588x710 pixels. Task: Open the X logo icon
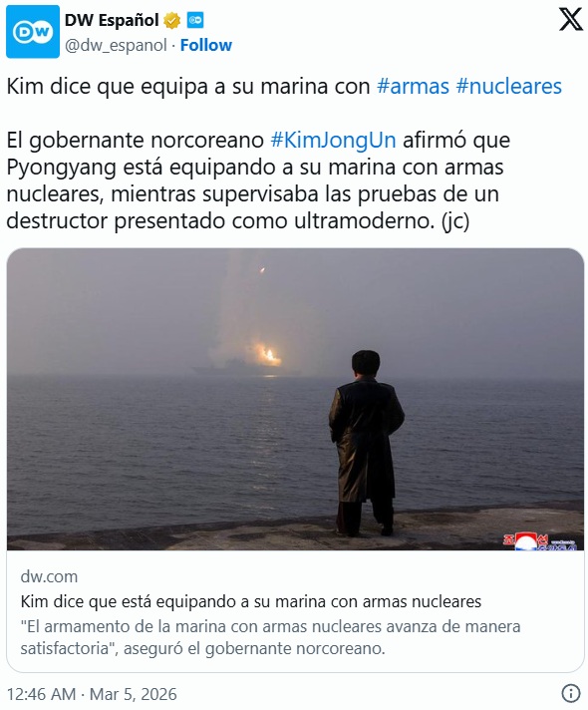pos(570,20)
